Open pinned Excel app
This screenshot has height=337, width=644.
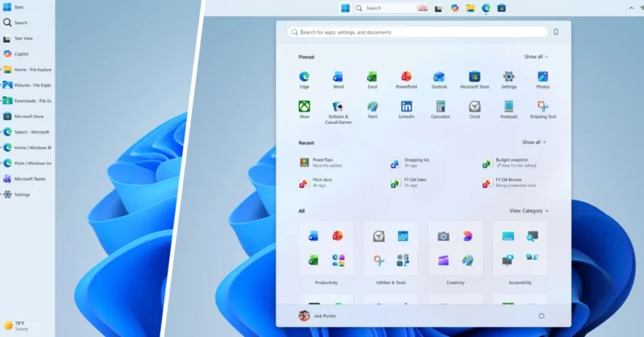[x=372, y=80]
